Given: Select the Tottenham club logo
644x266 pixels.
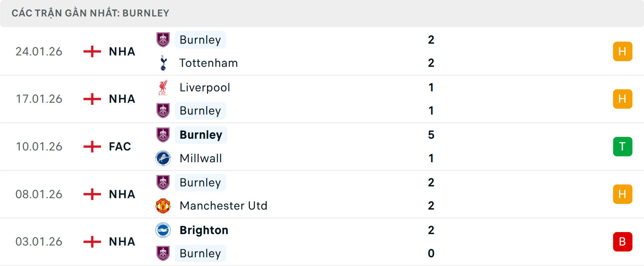Looking at the screenshot, I should point(163,63).
